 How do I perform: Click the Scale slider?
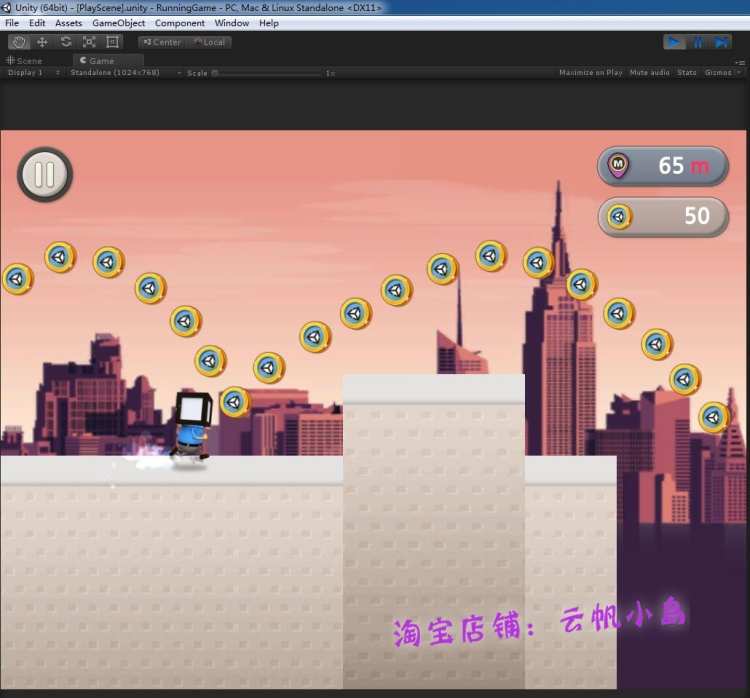(268, 73)
